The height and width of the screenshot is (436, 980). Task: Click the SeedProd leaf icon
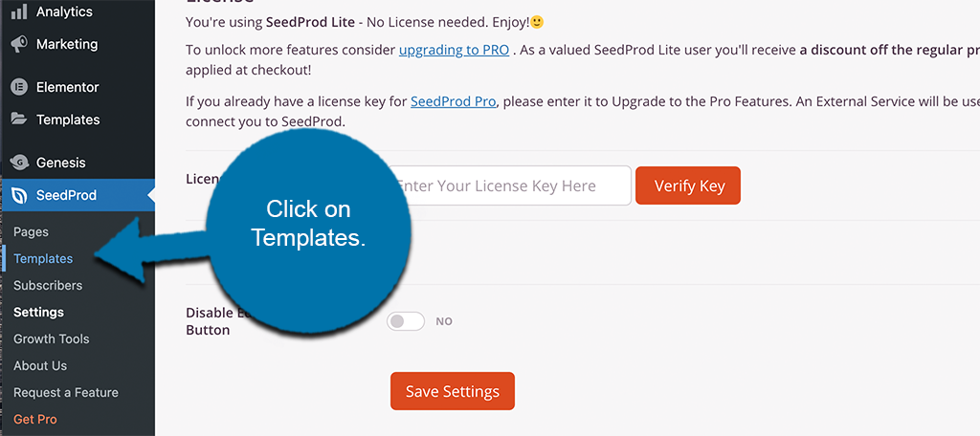pyautogui.click(x=19, y=195)
